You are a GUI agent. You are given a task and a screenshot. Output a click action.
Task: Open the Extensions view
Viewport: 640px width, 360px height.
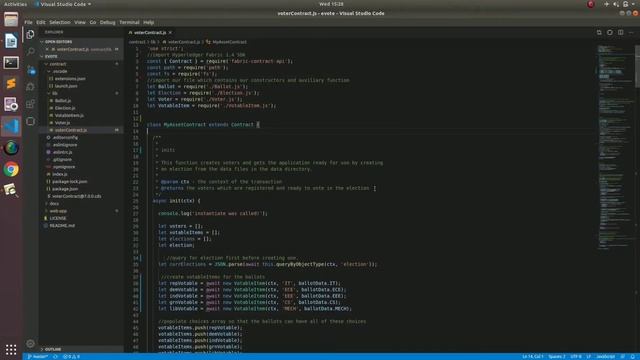(30, 104)
